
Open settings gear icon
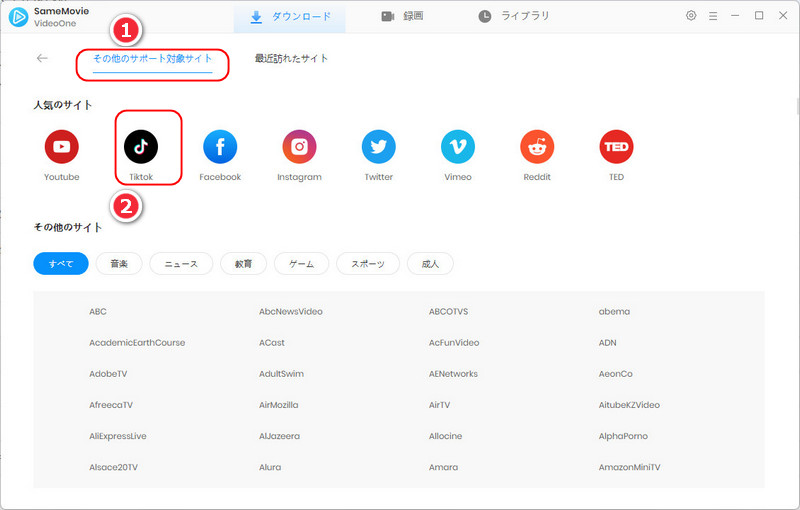[x=691, y=16]
